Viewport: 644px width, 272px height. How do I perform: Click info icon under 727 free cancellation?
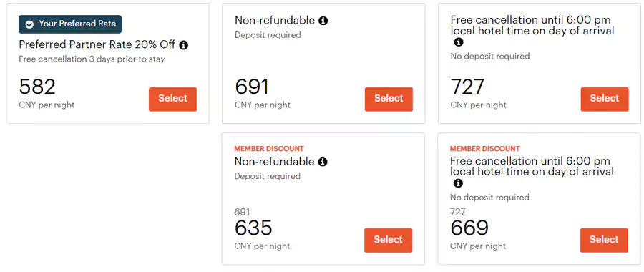point(459,42)
